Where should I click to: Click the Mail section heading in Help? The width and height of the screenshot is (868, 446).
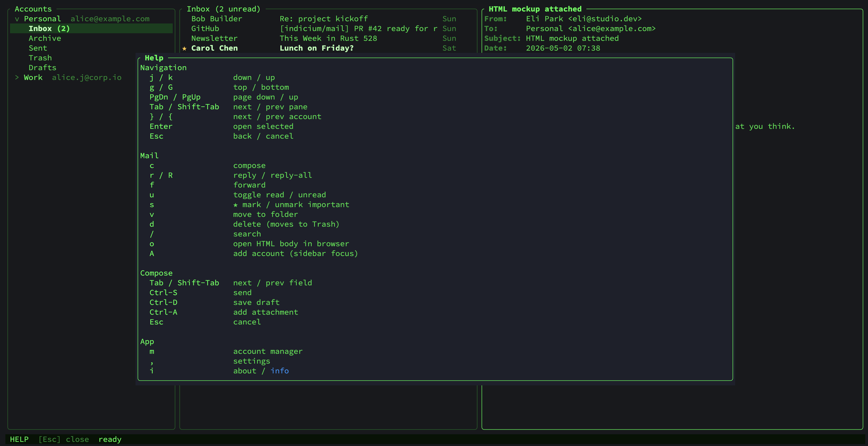pyautogui.click(x=149, y=156)
